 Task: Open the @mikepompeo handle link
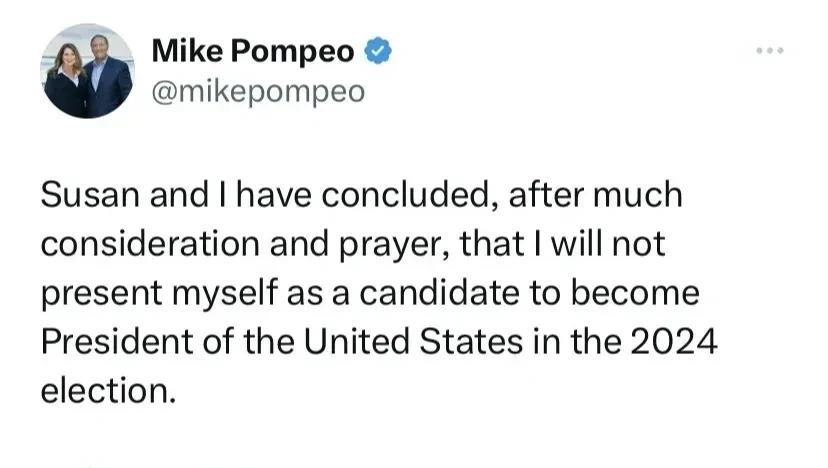pyautogui.click(x=258, y=92)
